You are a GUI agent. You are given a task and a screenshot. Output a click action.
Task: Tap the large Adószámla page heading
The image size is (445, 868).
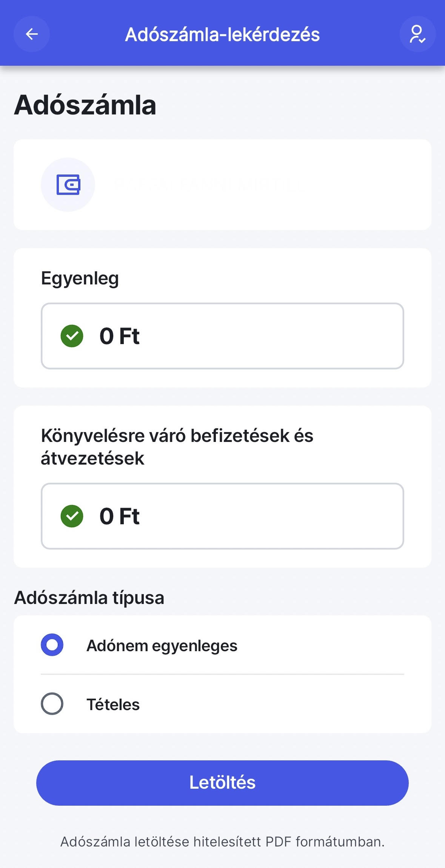(85, 105)
